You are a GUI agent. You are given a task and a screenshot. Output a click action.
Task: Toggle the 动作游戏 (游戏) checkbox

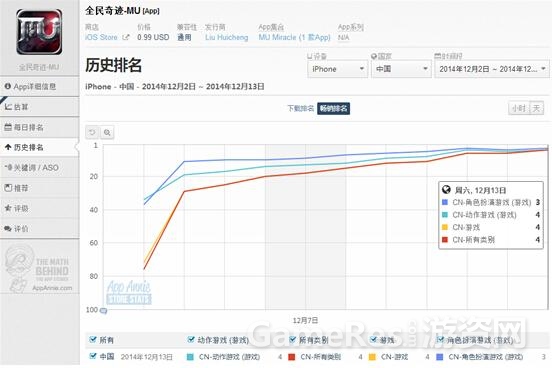point(191,339)
